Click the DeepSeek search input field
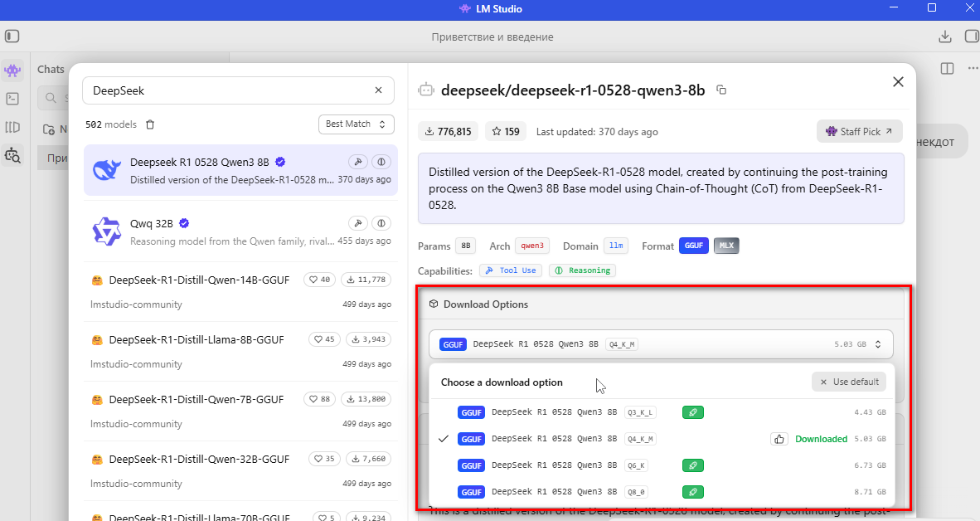 coord(238,90)
